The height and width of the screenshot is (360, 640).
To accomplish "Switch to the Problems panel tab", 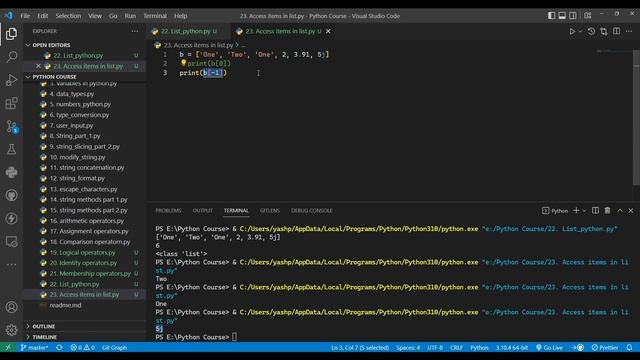I will pyautogui.click(x=168, y=211).
